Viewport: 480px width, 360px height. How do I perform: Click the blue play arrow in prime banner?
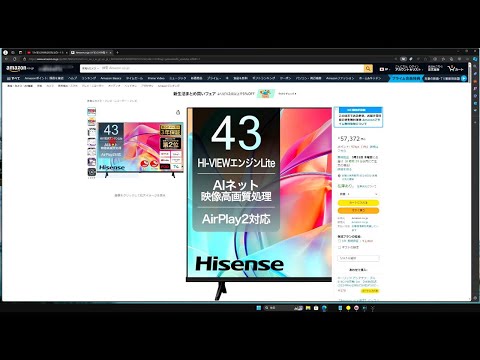click(x=464, y=78)
